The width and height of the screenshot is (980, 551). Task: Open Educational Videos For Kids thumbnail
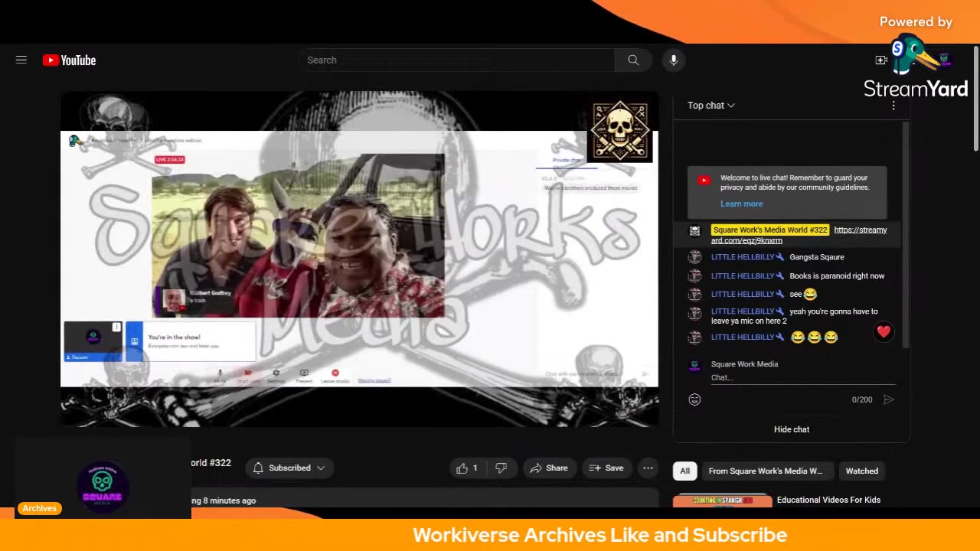coord(722,500)
